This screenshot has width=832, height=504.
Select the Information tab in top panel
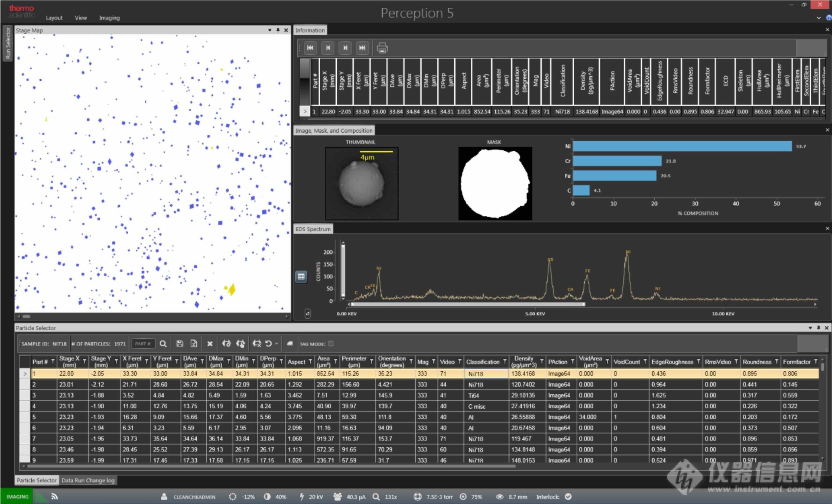(310, 31)
